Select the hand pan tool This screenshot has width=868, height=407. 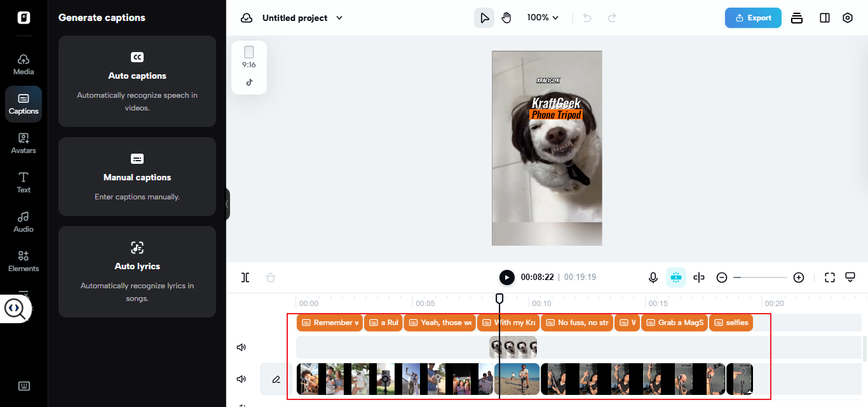(506, 18)
